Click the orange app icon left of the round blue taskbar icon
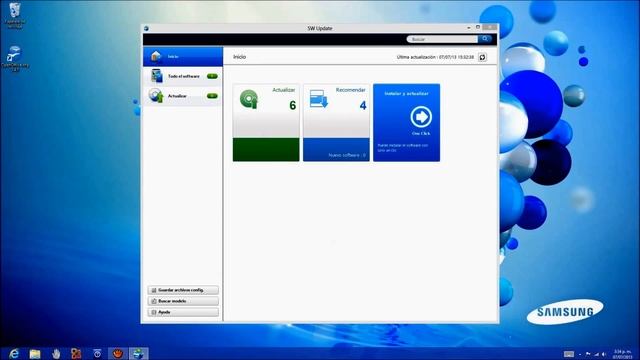This screenshot has height=360, width=640. [76, 353]
